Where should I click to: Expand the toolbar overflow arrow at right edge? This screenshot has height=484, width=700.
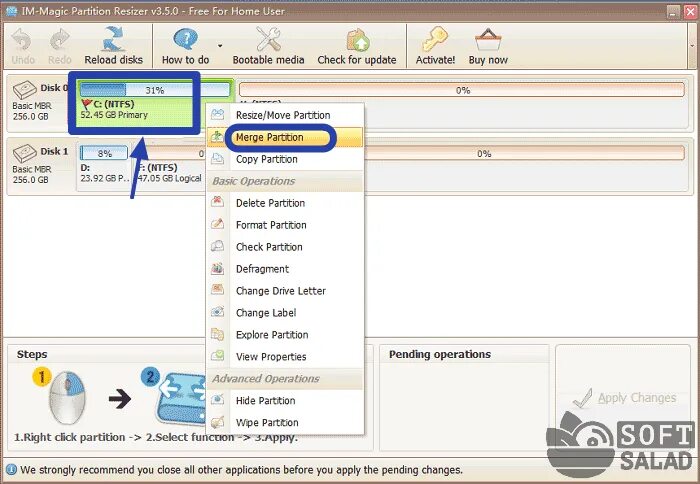[x=692, y=46]
